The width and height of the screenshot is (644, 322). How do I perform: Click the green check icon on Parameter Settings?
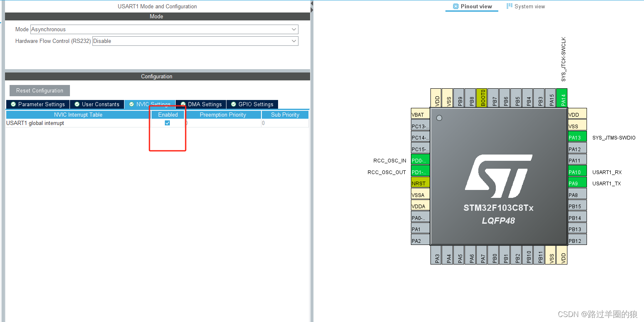[13, 104]
